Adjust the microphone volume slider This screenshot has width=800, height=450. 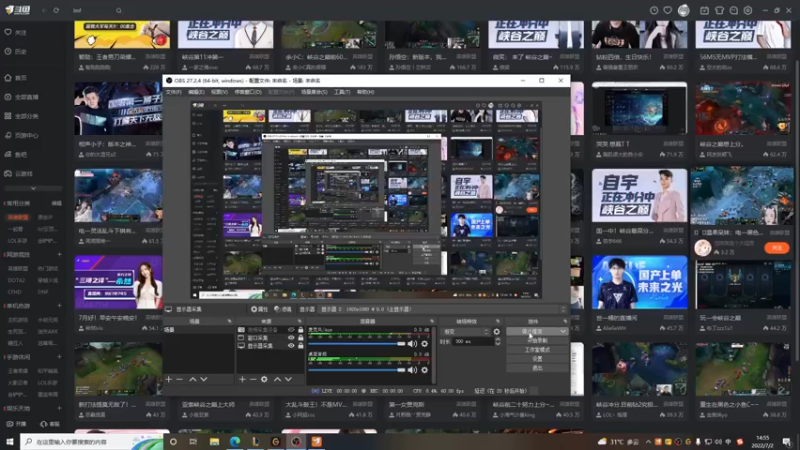[x=357, y=344]
